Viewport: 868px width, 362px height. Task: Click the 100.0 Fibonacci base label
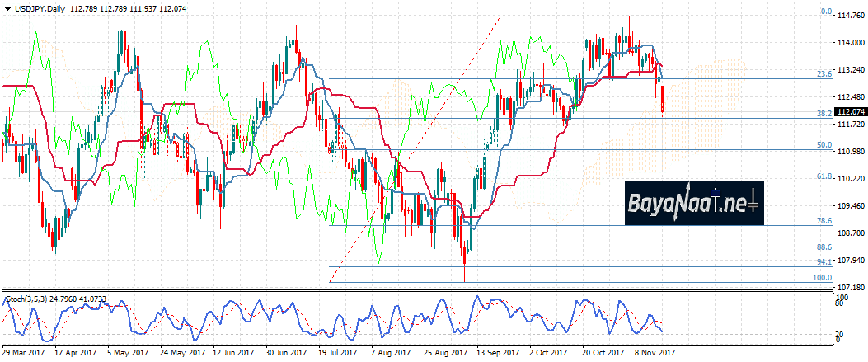[x=821, y=278]
